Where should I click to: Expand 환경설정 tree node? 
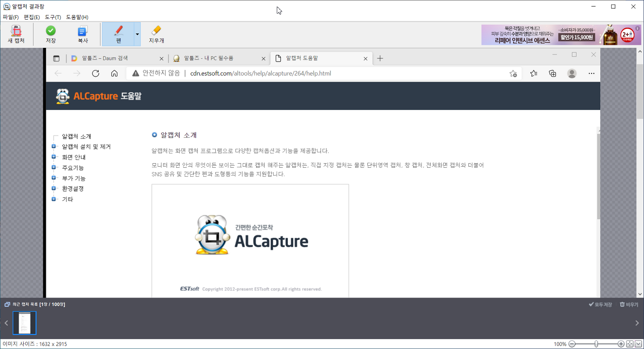point(53,188)
